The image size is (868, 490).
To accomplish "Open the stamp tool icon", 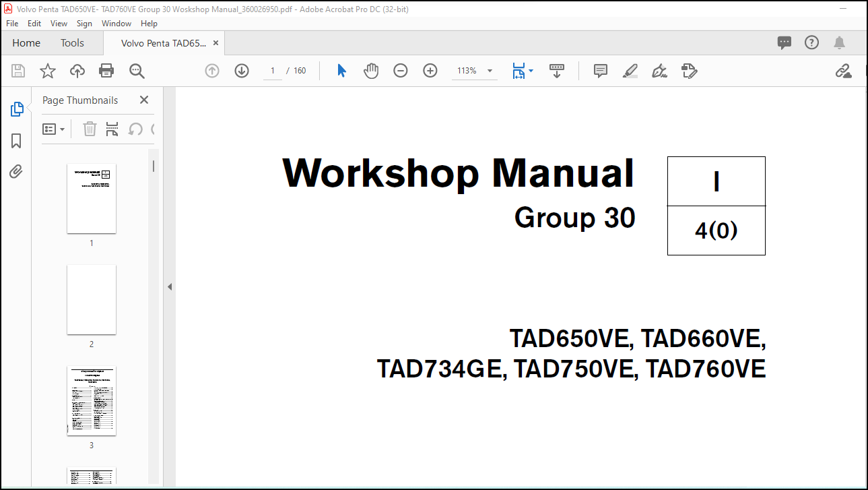I will tap(689, 71).
